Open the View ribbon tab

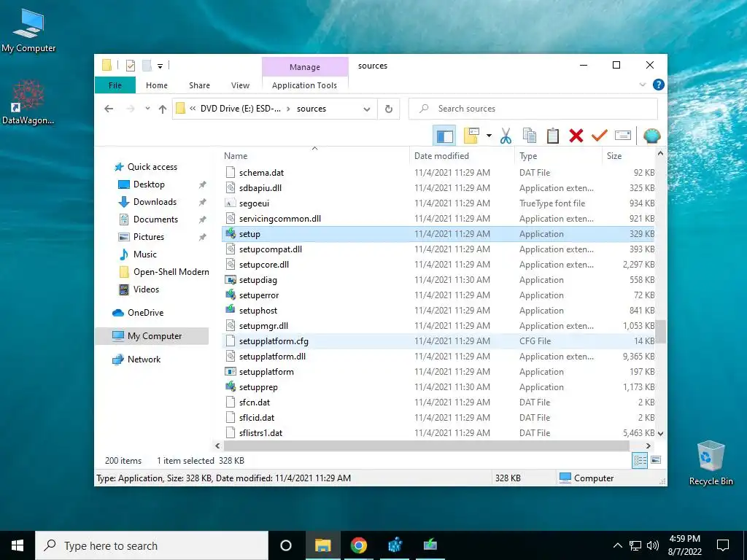pyautogui.click(x=240, y=85)
